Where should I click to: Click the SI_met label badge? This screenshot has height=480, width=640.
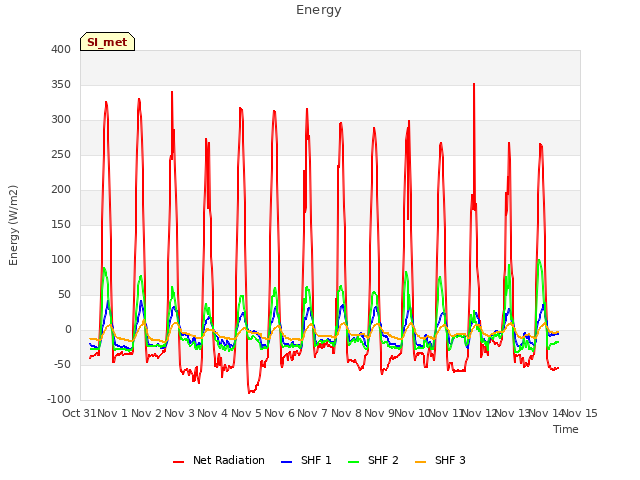(107, 42)
